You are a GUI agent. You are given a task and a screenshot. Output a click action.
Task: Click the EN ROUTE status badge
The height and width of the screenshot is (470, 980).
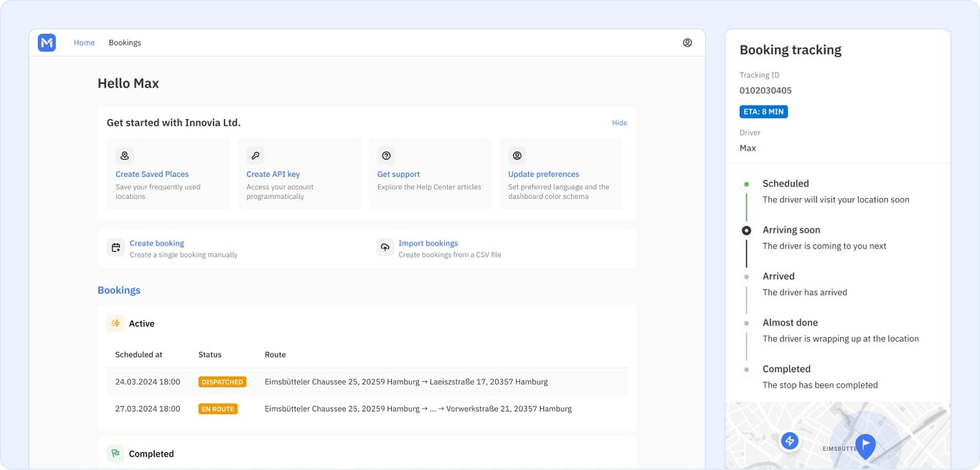[x=218, y=409]
